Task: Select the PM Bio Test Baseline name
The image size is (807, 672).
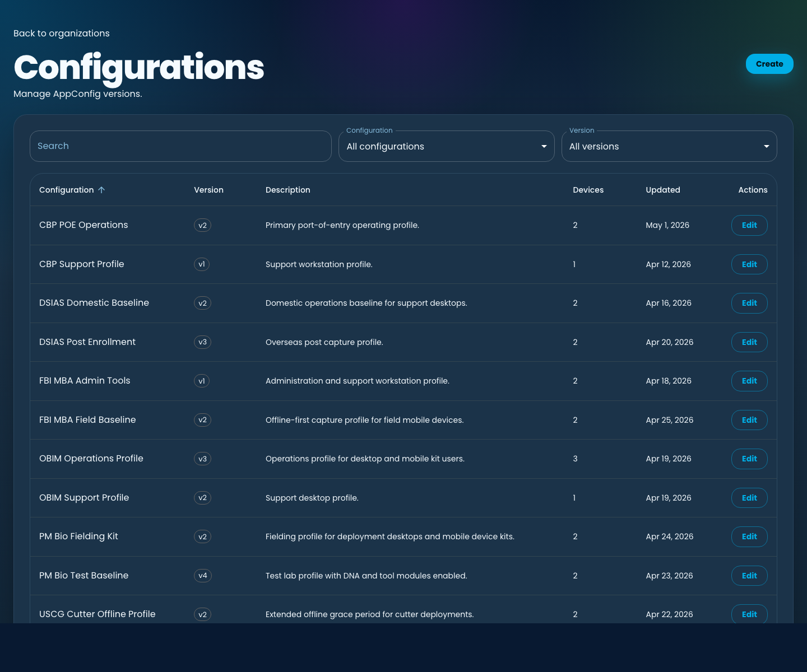Action: coord(84,575)
